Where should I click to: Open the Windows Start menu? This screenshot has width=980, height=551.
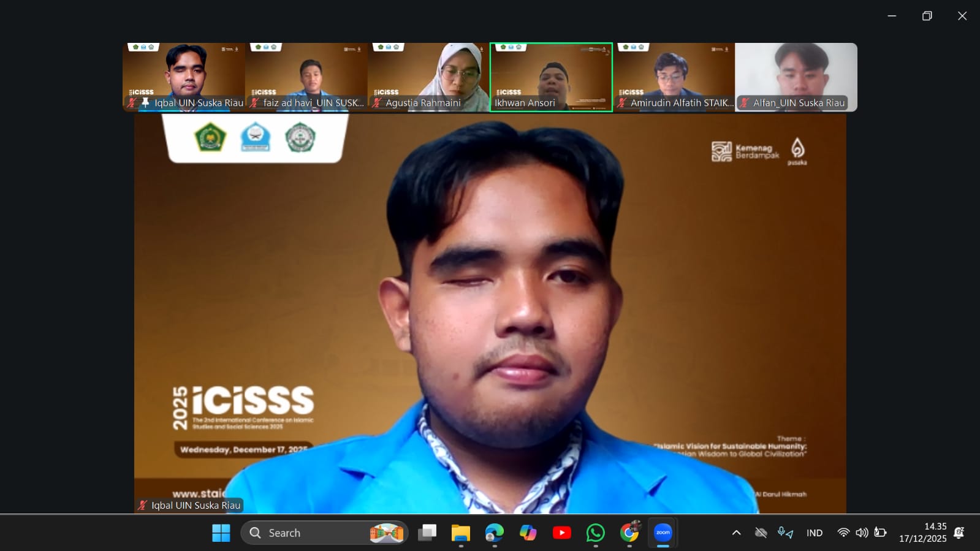(221, 533)
